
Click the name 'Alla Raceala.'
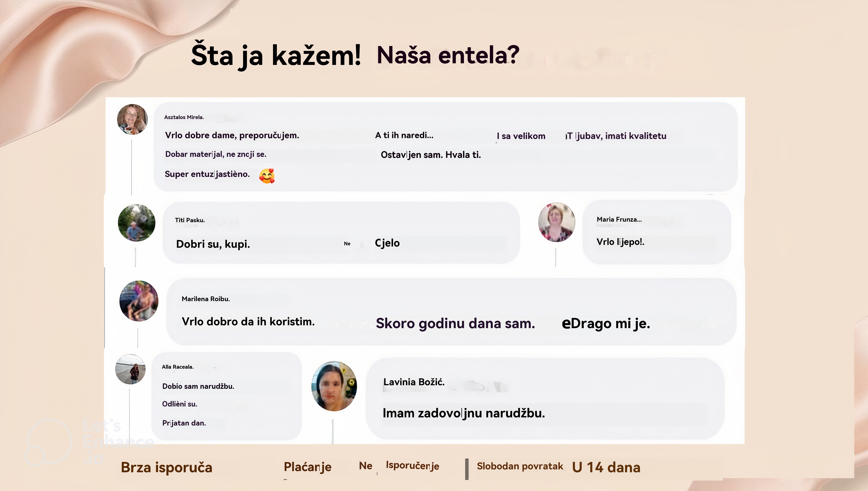click(178, 367)
